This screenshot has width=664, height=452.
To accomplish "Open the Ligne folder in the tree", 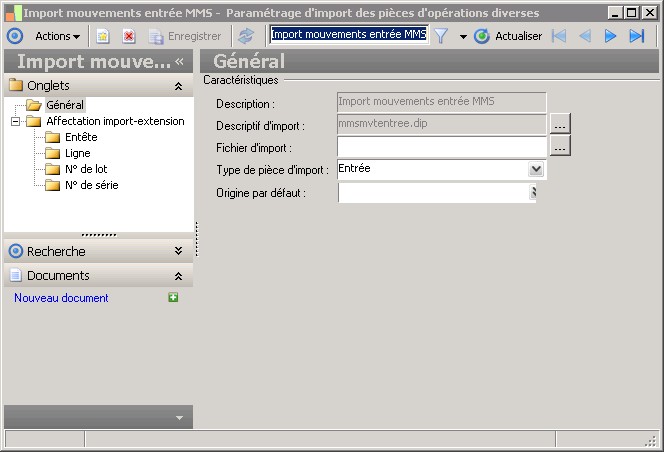I will click(77, 153).
